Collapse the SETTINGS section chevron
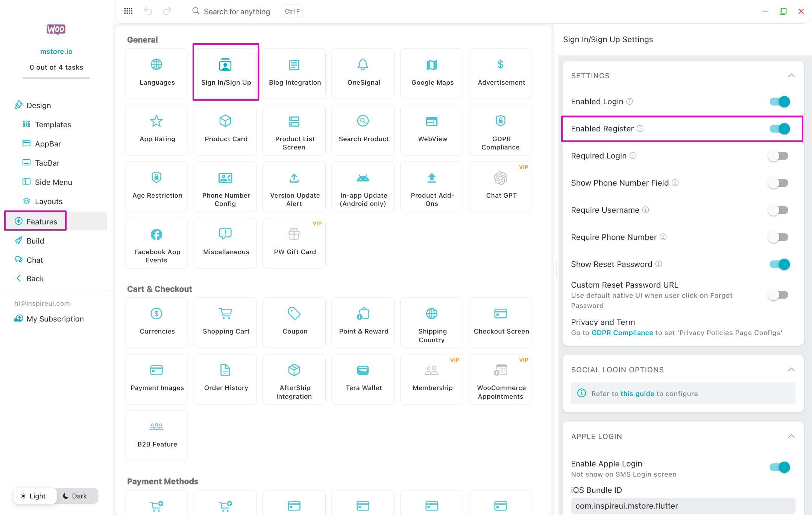 791,76
